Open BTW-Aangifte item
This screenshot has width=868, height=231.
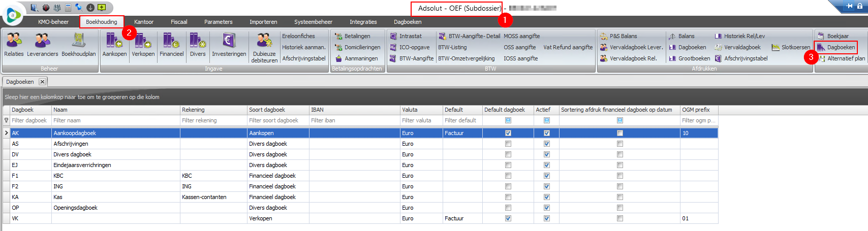[x=412, y=58]
